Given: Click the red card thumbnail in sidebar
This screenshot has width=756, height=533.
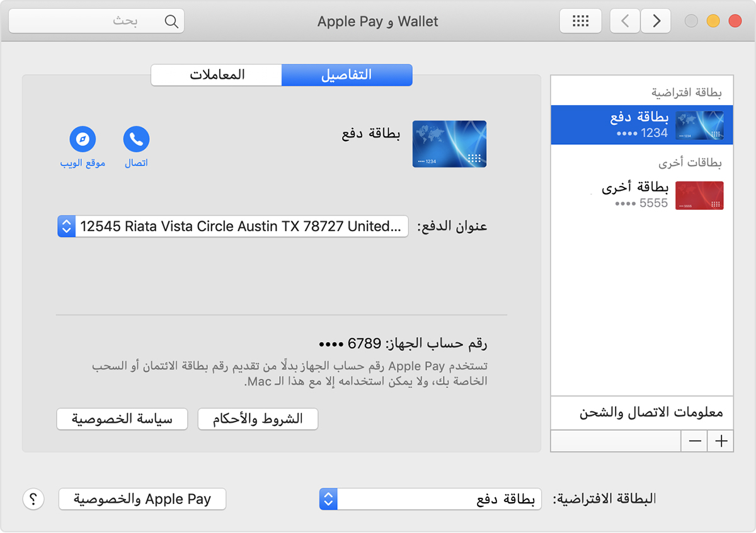Looking at the screenshot, I should [x=699, y=195].
